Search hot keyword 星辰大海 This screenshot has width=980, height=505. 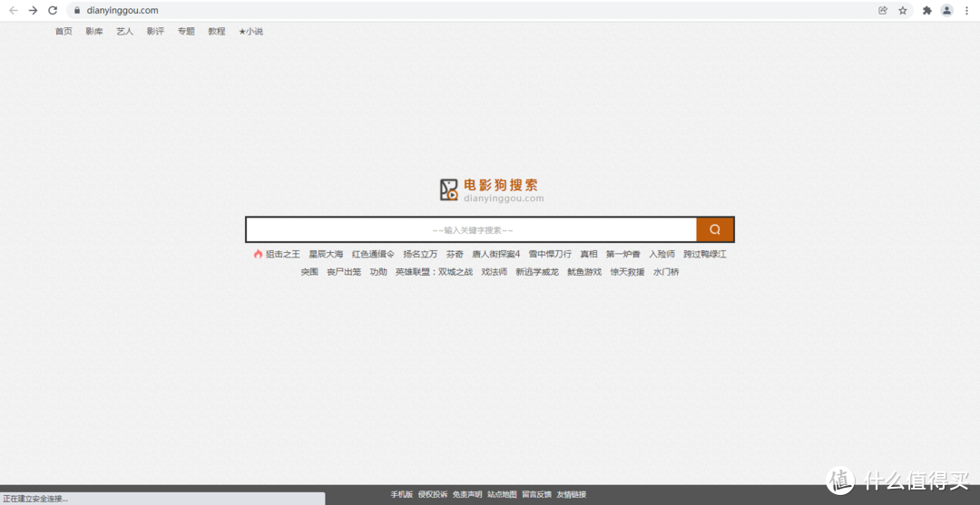(327, 254)
